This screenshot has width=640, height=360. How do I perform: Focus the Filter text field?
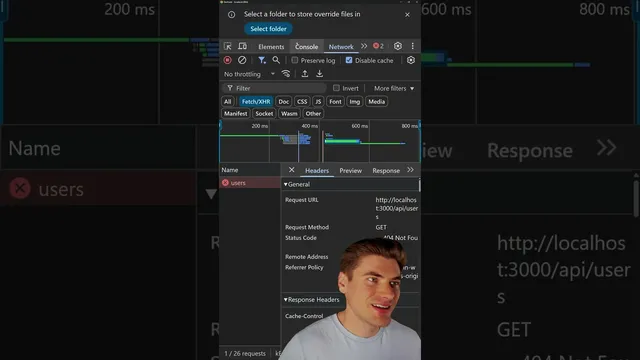click(x=274, y=88)
